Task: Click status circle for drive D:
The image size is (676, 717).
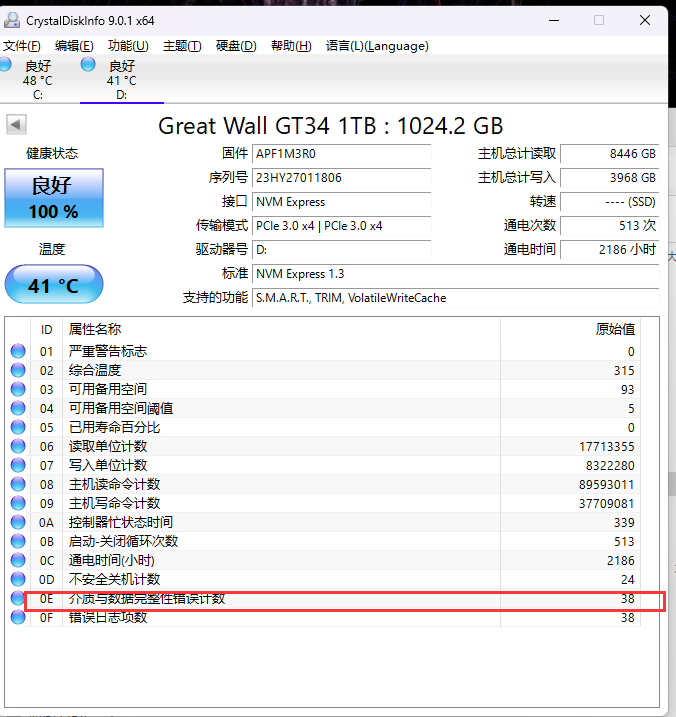Action: (x=88, y=64)
